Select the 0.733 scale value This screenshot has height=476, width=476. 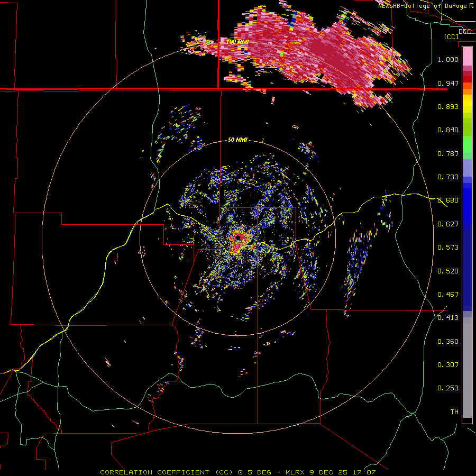(448, 177)
